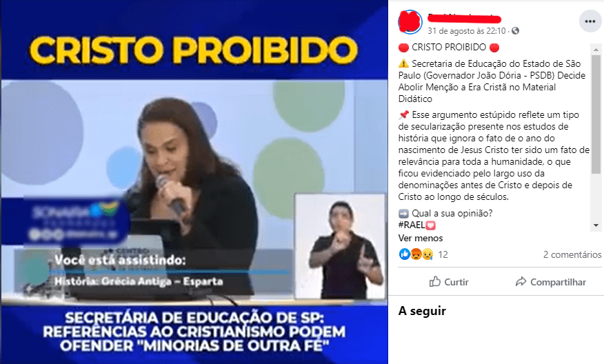Click the post text scrollbar thumb
The width and height of the screenshot is (604, 364).
point(596,114)
